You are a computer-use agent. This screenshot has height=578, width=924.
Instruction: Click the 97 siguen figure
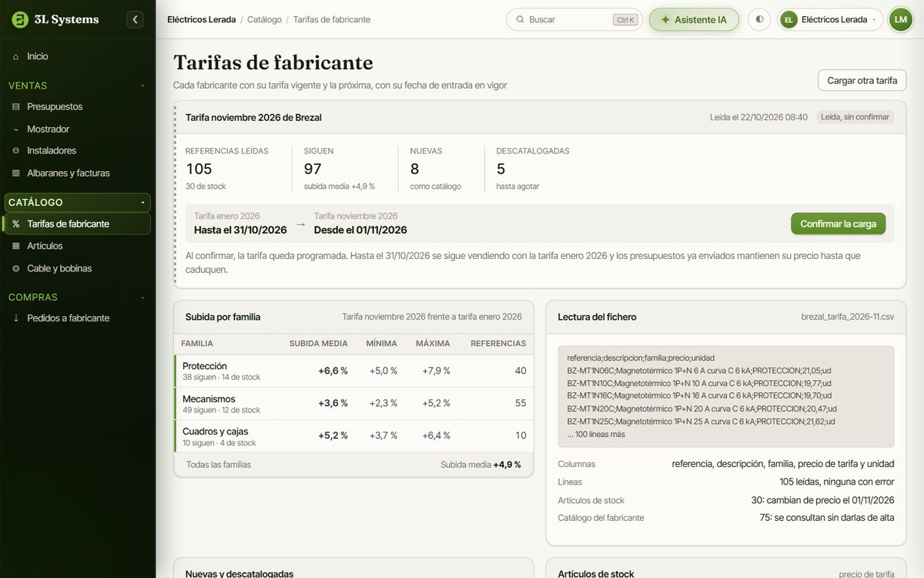(313, 169)
